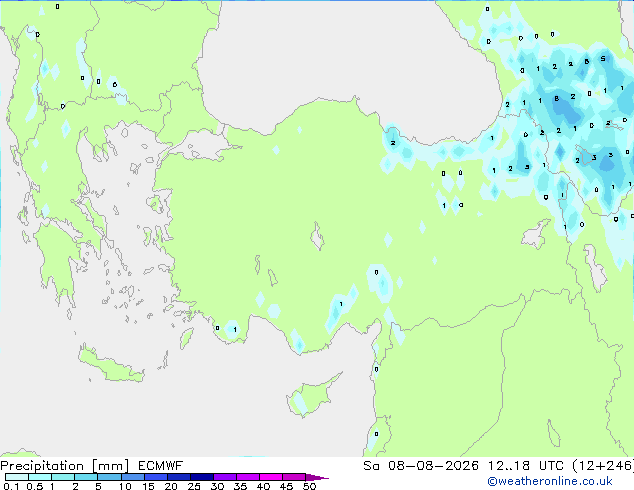Click the 'Precipitation [mm]' title text
This screenshot has width=634, height=490.
[65, 466]
